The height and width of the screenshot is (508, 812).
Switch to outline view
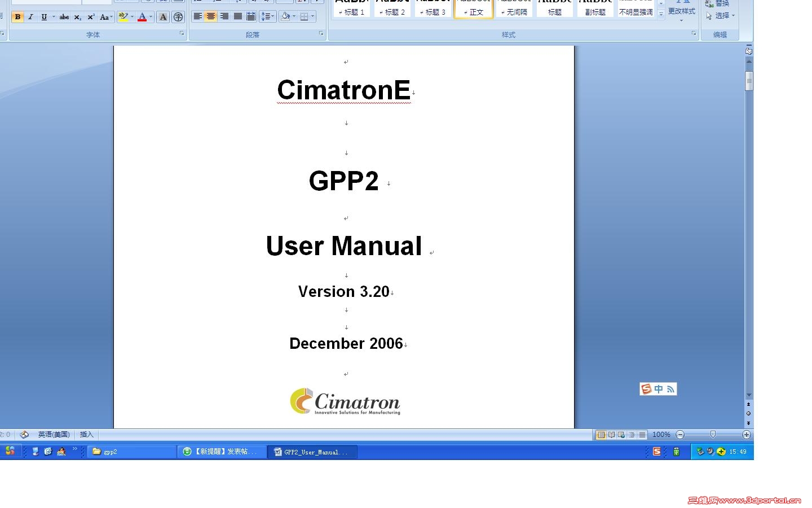click(x=632, y=435)
